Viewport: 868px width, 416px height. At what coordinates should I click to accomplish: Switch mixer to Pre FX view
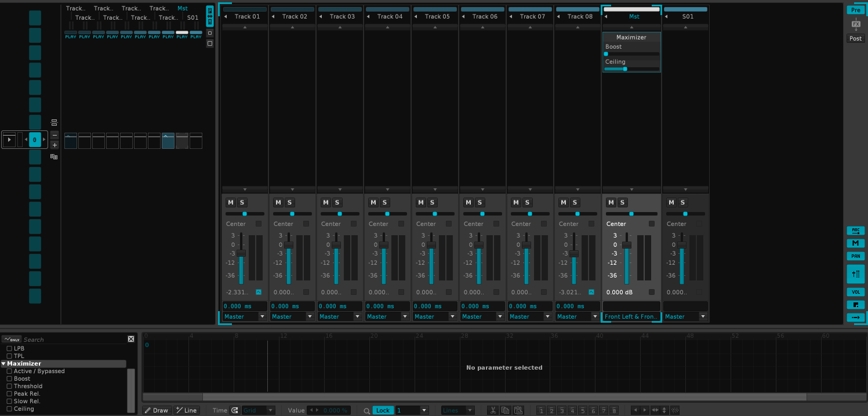[x=855, y=10]
